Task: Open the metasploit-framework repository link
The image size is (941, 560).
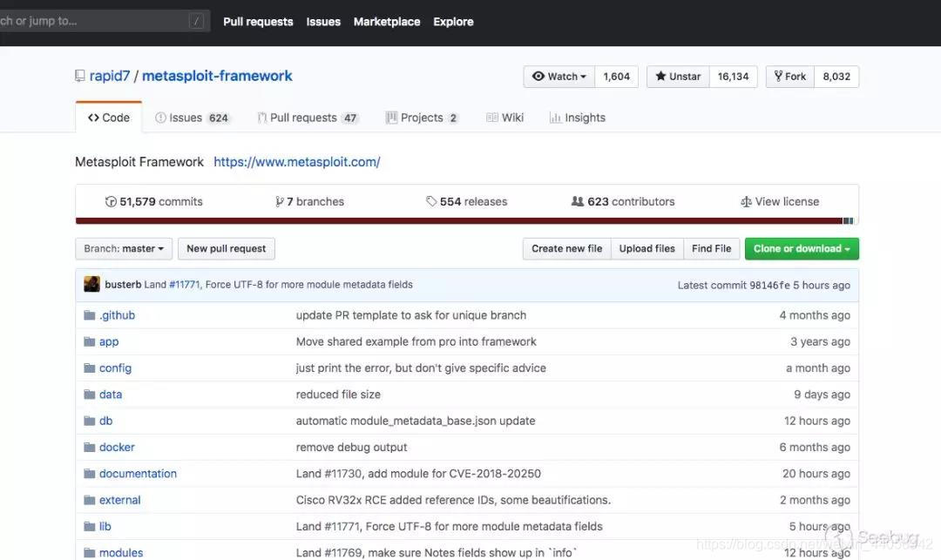Action: click(217, 76)
